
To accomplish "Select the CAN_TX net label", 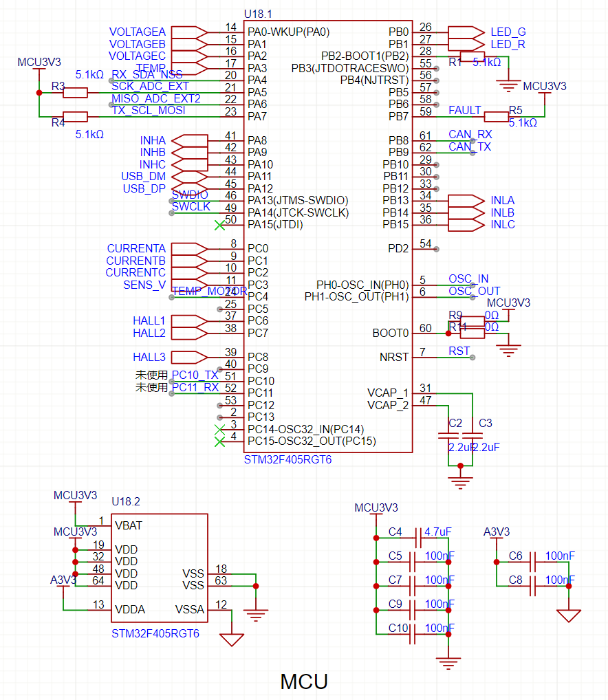I will pos(470,147).
